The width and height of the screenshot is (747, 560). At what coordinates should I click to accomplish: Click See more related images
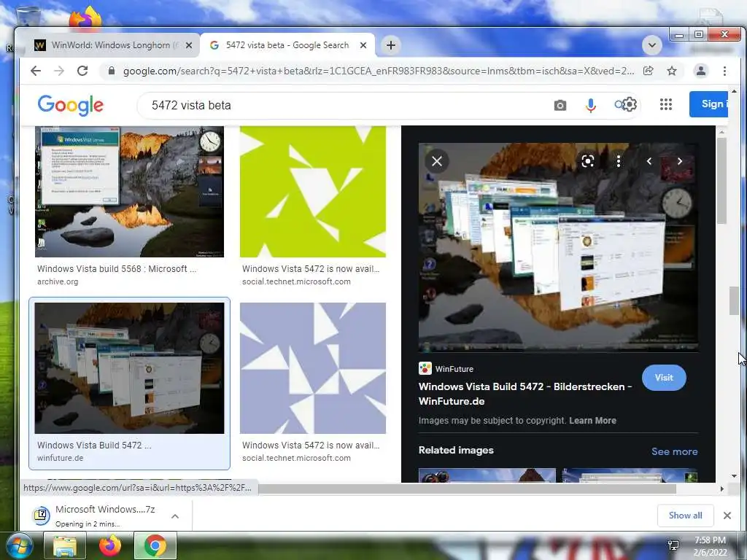(x=674, y=451)
